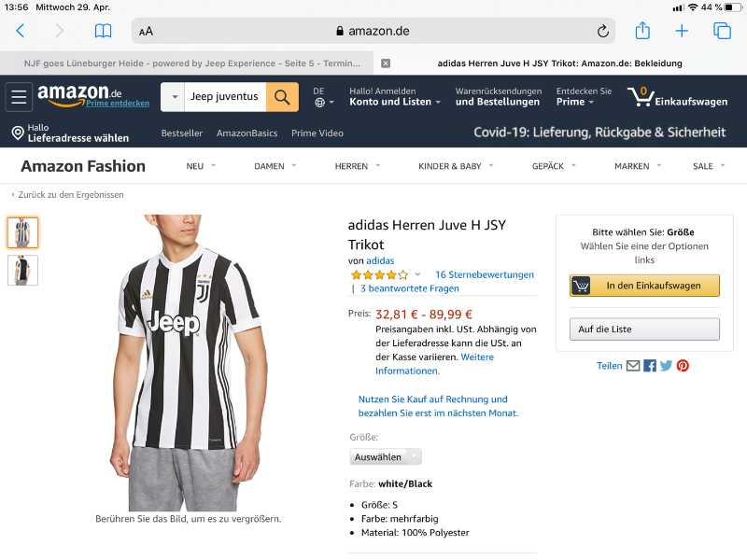Expand the star rating breakdown chevron
This screenshot has width=747, height=560.
pos(417,274)
